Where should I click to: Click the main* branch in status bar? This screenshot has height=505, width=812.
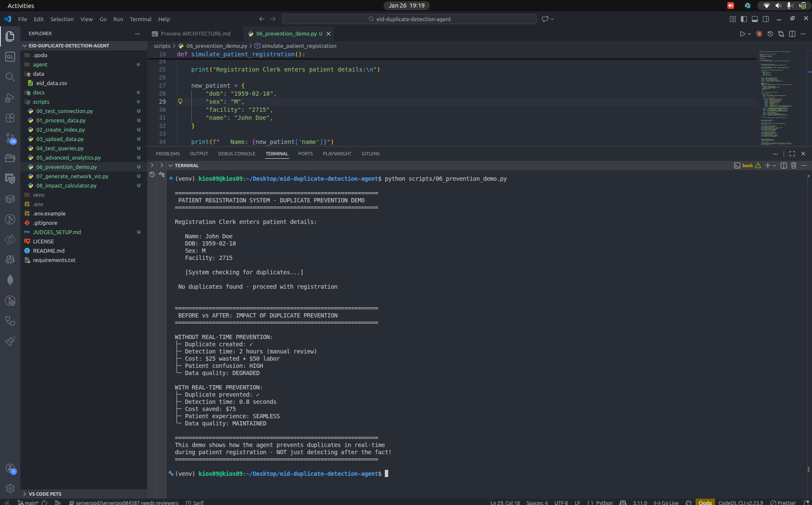[28, 502]
